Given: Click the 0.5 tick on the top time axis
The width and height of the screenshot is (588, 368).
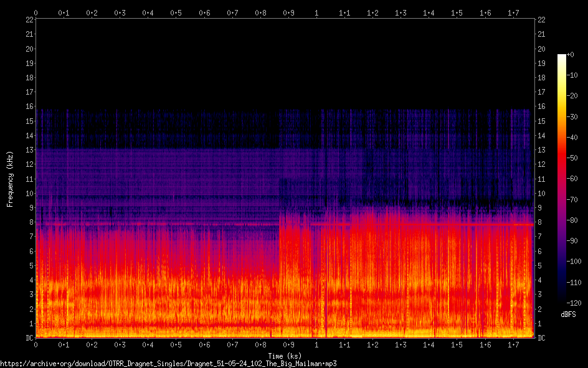Looking at the screenshot, I should coord(176,12).
